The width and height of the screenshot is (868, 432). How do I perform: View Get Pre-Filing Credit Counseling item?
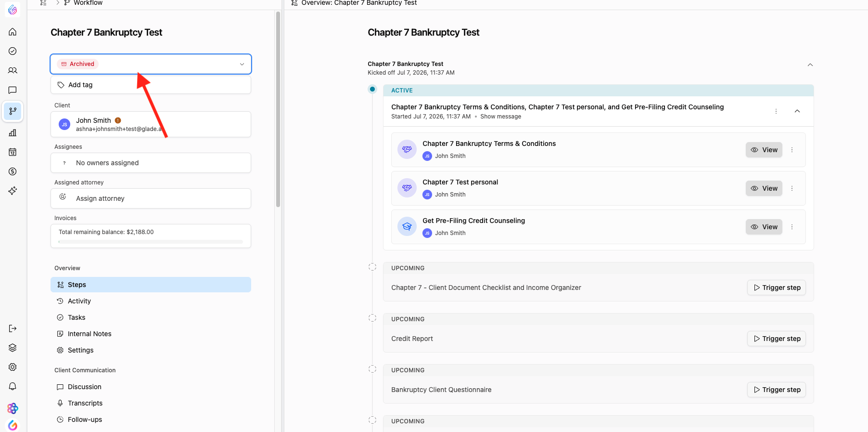[x=764, y=227]
